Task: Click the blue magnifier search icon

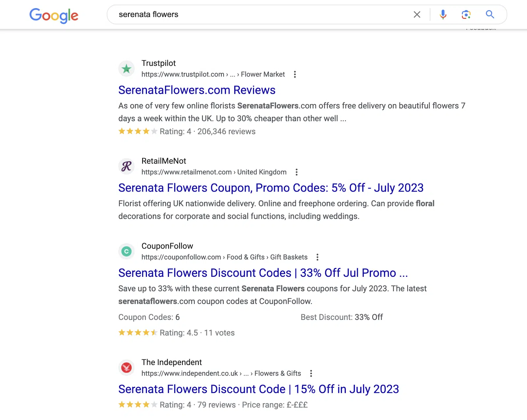Action: [x=490, y=14]
